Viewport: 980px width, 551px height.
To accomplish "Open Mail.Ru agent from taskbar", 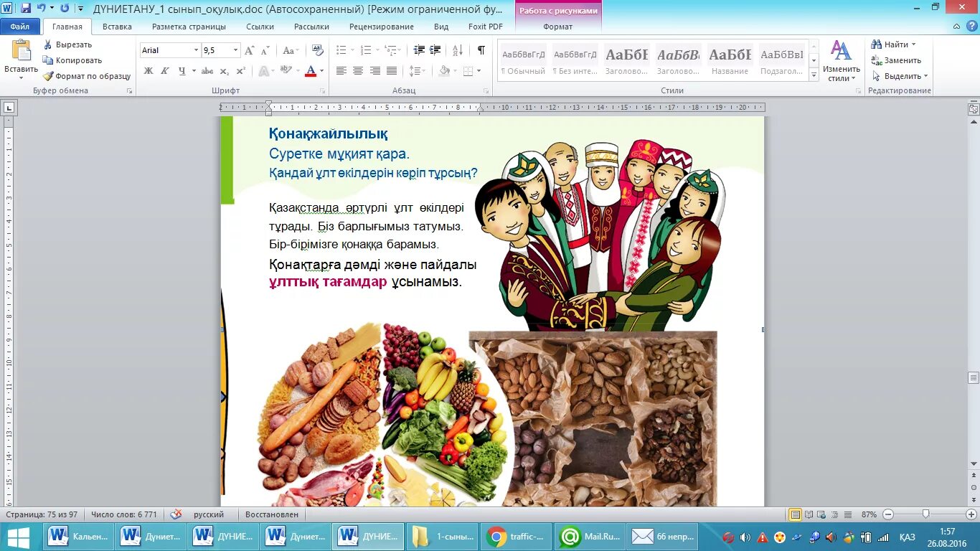I will coord(590,537).
